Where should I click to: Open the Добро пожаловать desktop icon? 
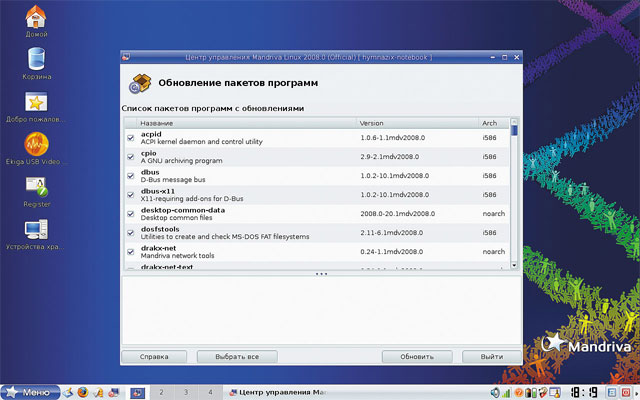click(36, 102)
